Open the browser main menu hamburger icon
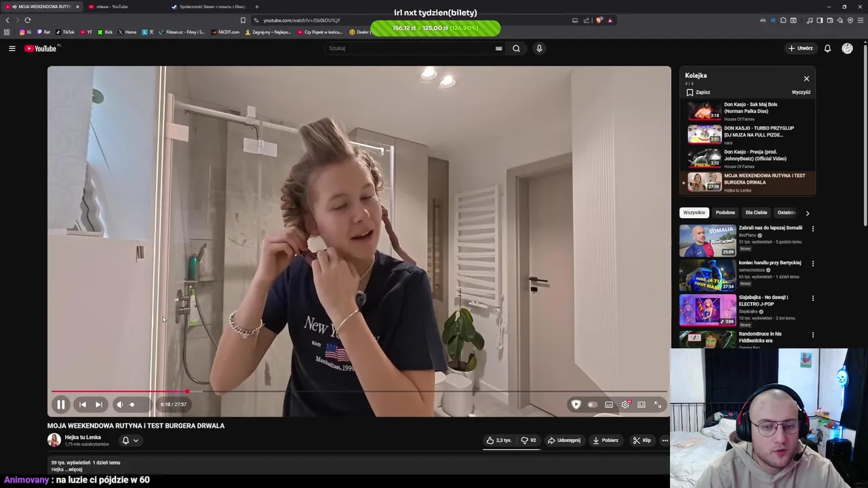 point(861,20)
